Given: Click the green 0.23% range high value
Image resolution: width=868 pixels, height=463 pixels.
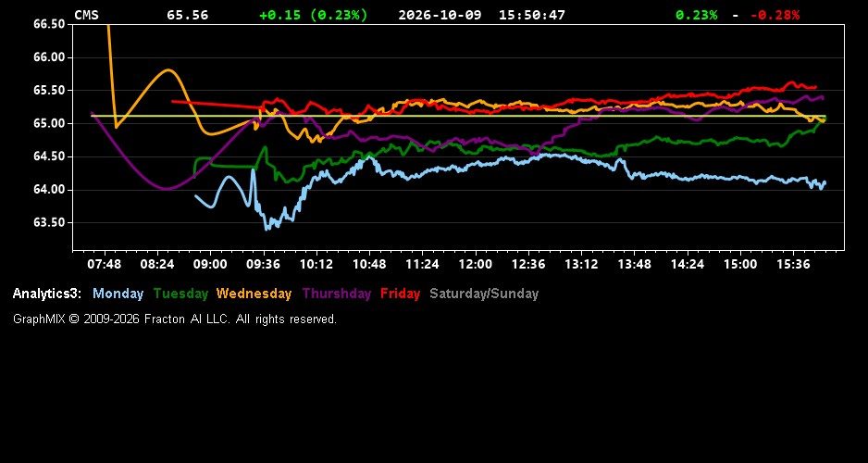Looking at the screenshot, I should [x=697, y=15].
